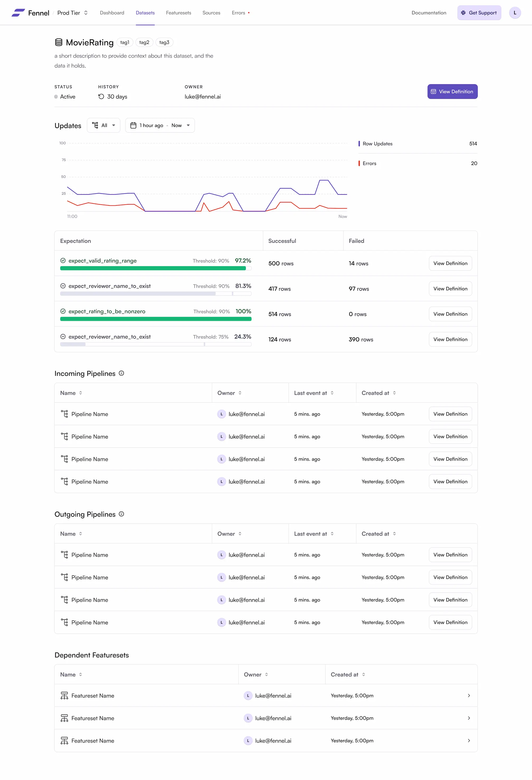This screenshot has width=532, height=780.
Task: Click the purple View Definition button
Action: pyautogui.click(x=452, y=92)
